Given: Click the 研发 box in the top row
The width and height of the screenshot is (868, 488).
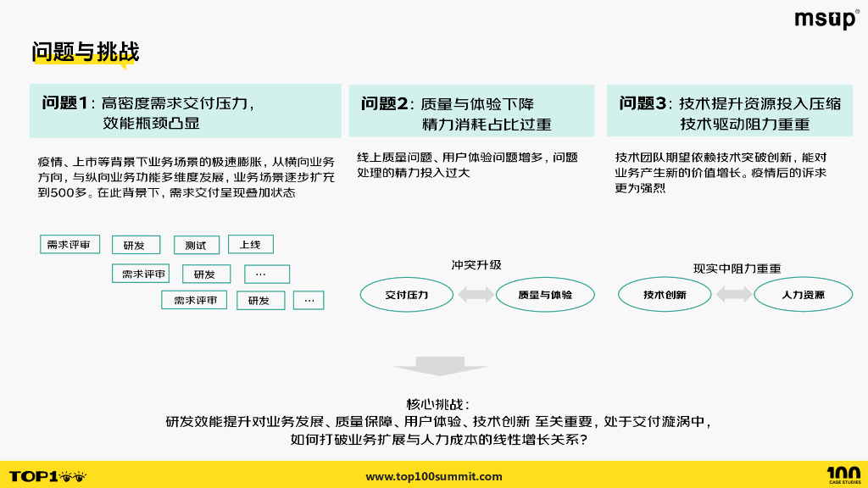Looking at the screenshot, I should click(136, 244).
